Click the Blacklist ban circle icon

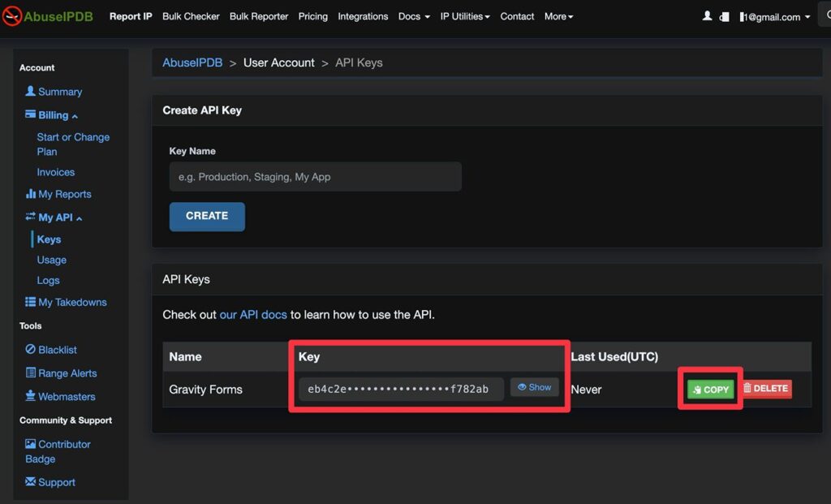[30, 349]
